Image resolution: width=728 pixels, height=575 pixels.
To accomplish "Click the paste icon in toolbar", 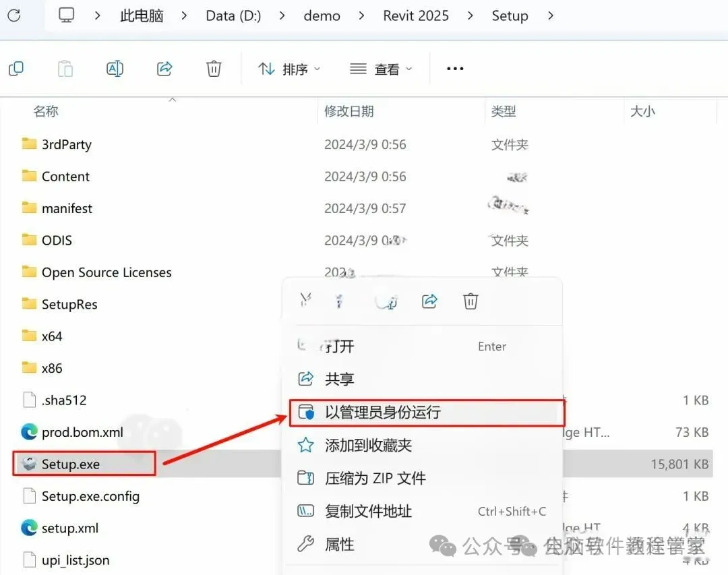I will [x=65, y=69].
